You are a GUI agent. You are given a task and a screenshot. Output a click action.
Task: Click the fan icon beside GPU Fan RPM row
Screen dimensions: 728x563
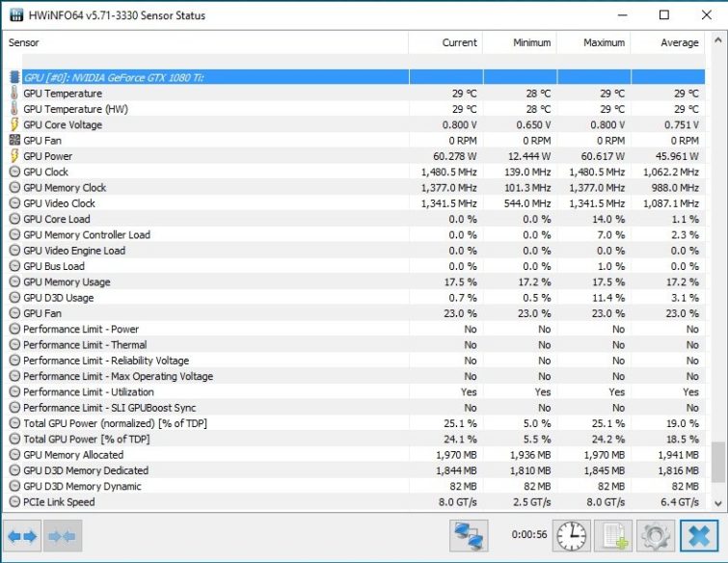[14, 140]
